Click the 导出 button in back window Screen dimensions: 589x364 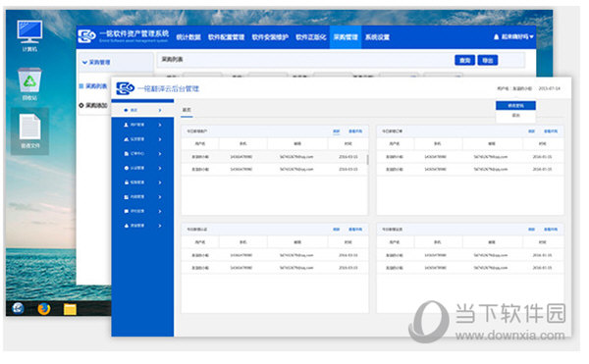(x=488, y=61)
